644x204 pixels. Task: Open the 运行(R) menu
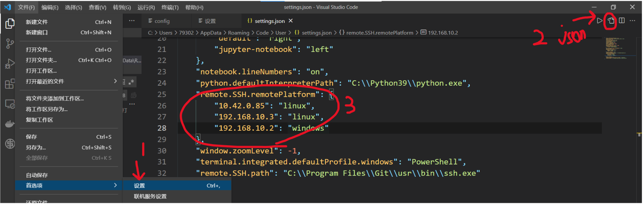pyautogui.click(x=146, y=7)
